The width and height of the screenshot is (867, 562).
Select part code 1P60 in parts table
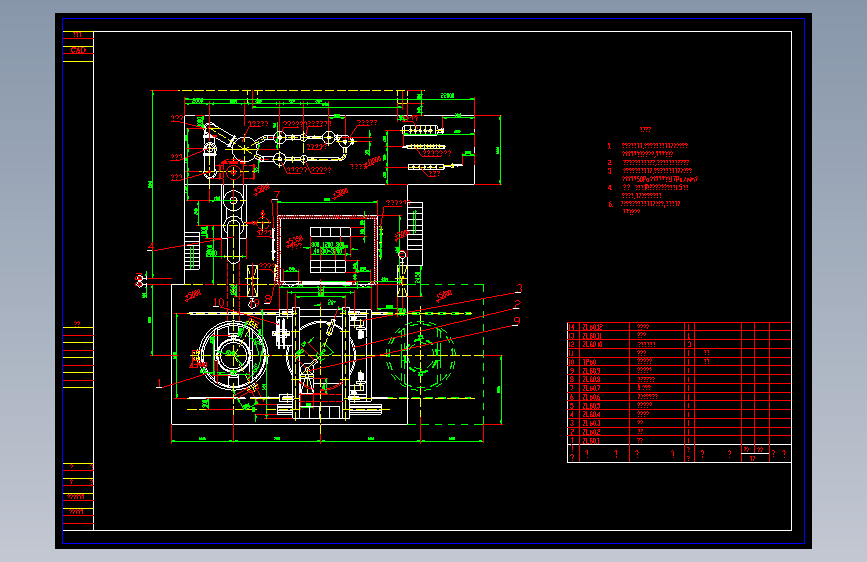coord(589,362)
